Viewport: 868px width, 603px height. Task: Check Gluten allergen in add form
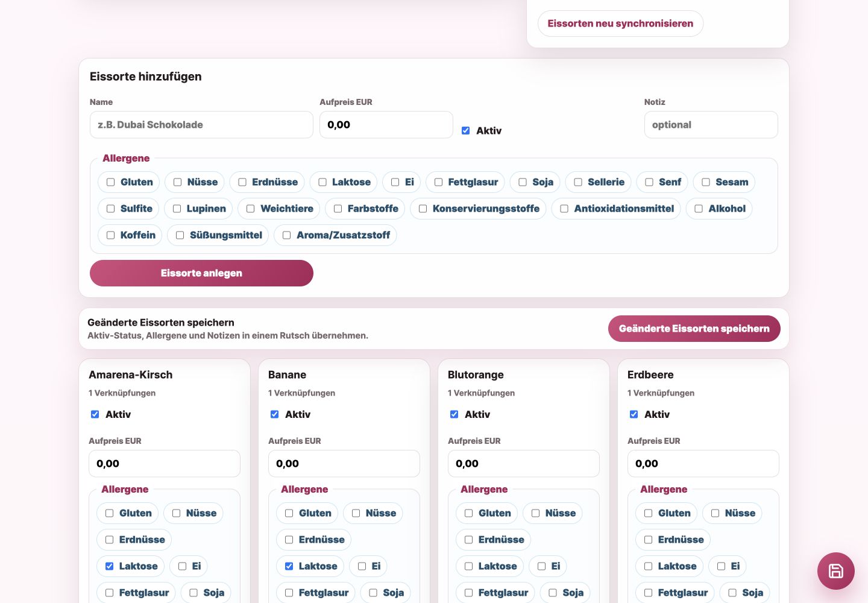click(110, 182)
